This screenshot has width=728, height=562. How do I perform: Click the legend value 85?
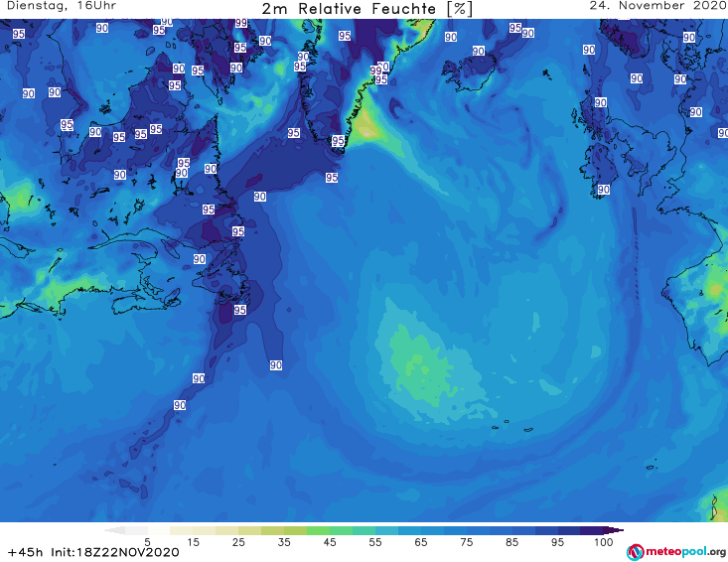(x=512, y=541)
